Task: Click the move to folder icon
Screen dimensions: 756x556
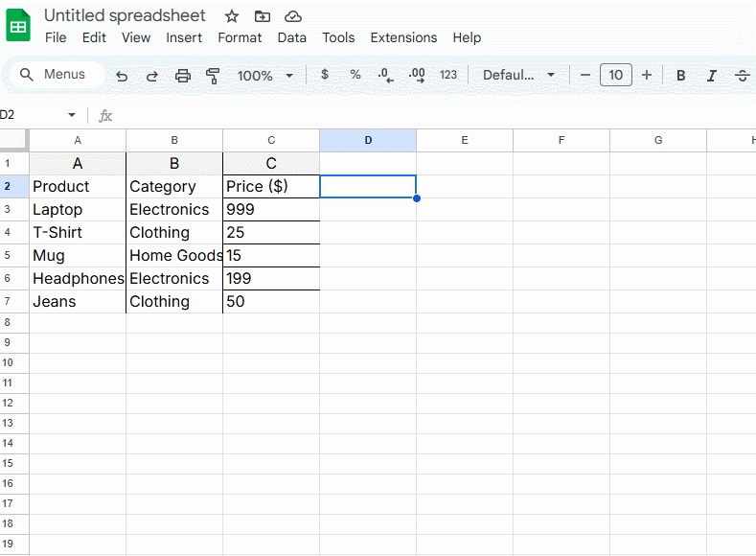Action: click(263, 16)
